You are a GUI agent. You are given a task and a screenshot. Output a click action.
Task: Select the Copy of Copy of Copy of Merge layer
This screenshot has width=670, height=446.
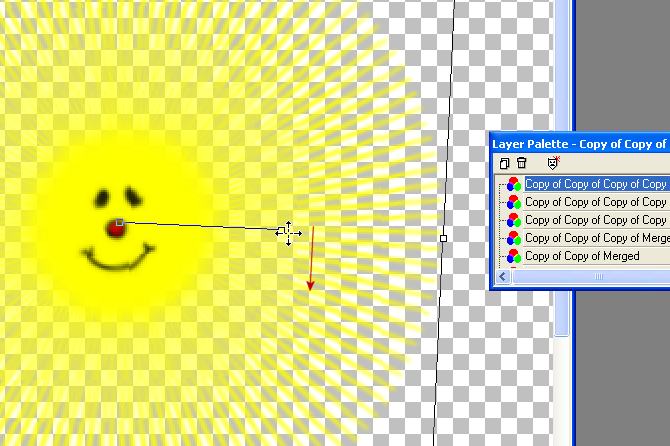click(597, 238)
